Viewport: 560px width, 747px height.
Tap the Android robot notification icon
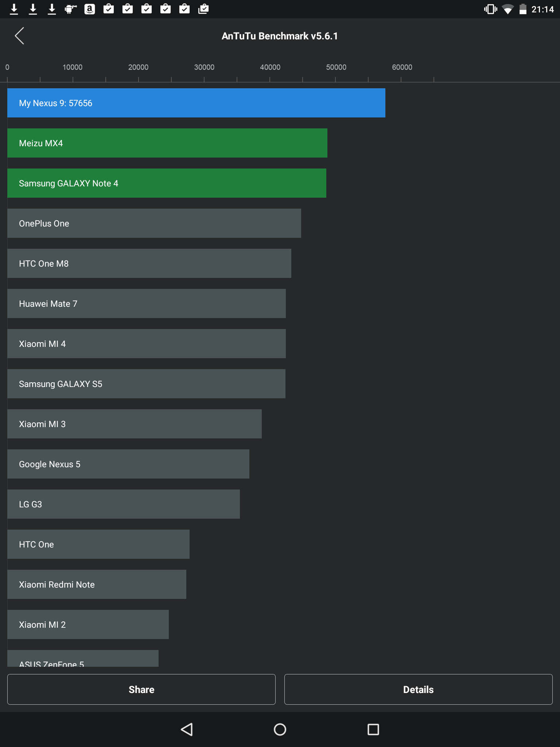[x=71, y=9]
